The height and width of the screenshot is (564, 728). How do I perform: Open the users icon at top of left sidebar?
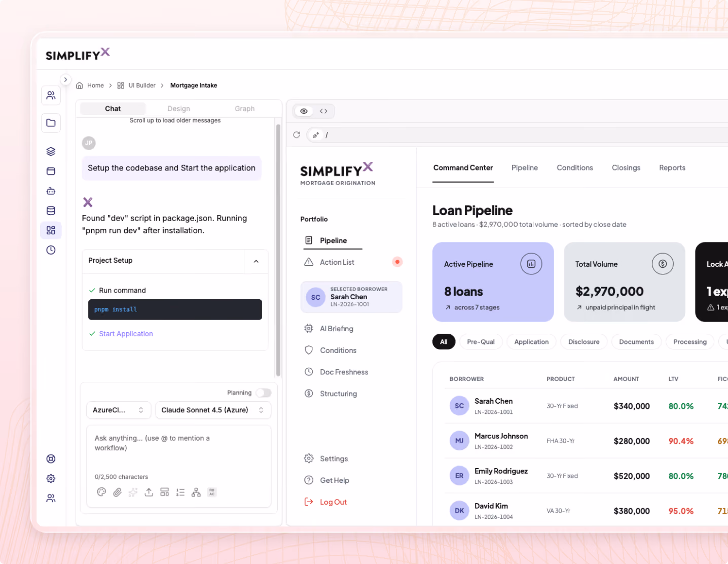(x=51, y=95)
